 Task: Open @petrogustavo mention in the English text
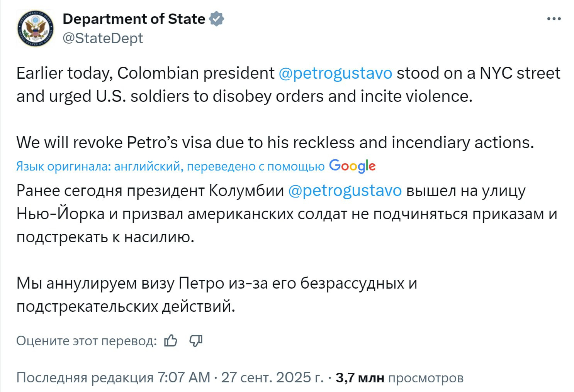pyautogui.click(x=335, y=73)
